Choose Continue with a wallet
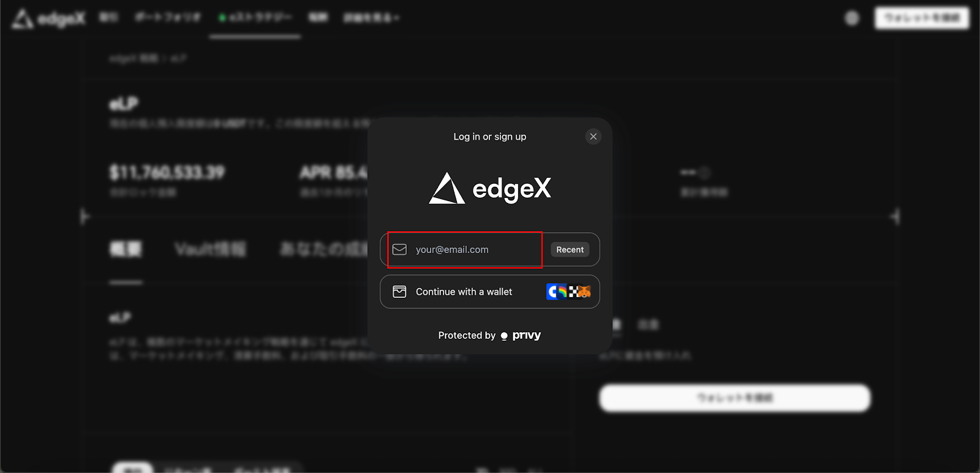Screen dimensions: 980x473 (x=489, y=292)
